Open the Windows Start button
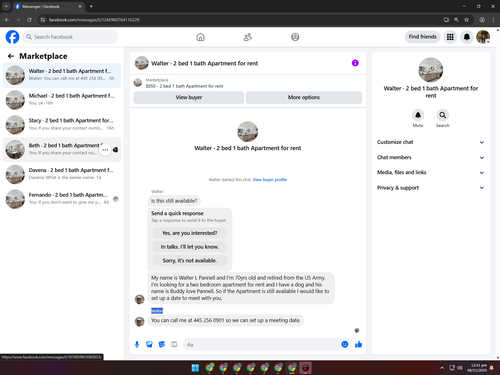Image resolution: width=500 pixels, height=375 pixels. [195, 368]
